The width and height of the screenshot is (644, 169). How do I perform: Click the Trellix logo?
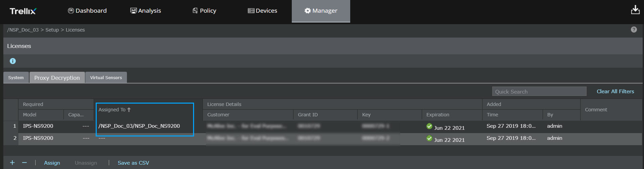(x=23, y=11)
